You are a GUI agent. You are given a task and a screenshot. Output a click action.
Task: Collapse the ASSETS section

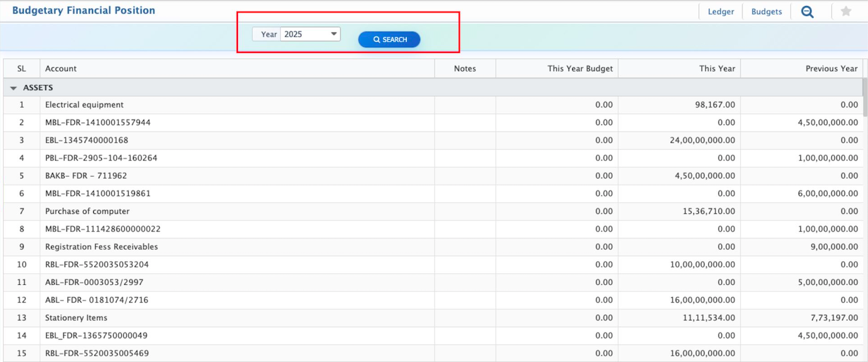point(14,88)
